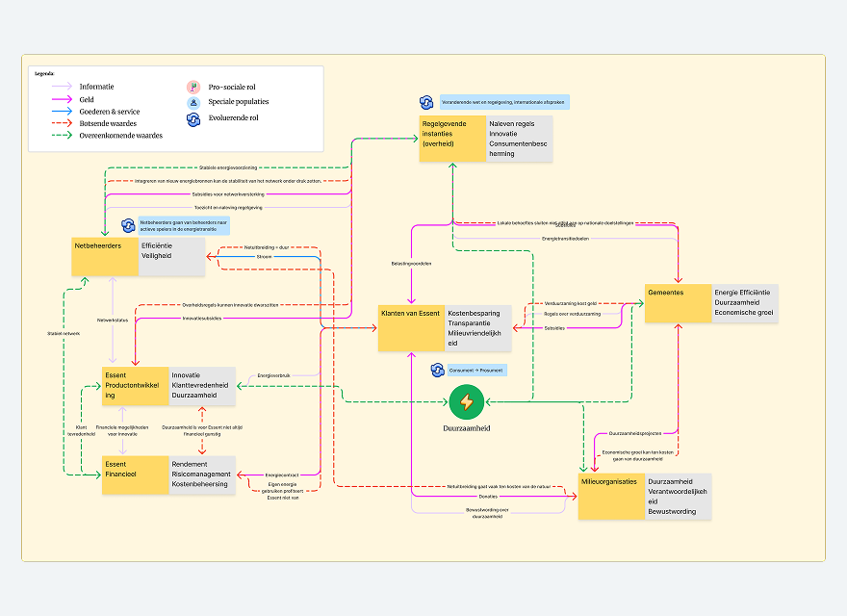The height and width of the screenshot is (616, 847).
Task: Click the Energieverbruik edge label
Action: [274, 375]
